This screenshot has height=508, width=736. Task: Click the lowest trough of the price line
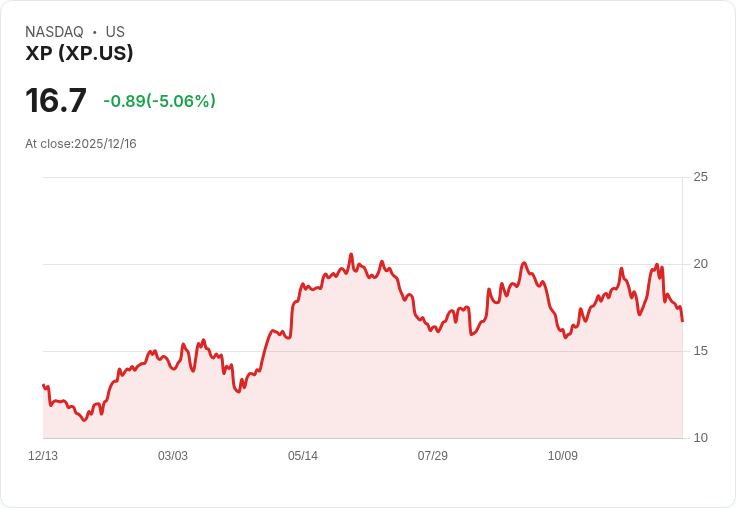(x=84, y=421)
